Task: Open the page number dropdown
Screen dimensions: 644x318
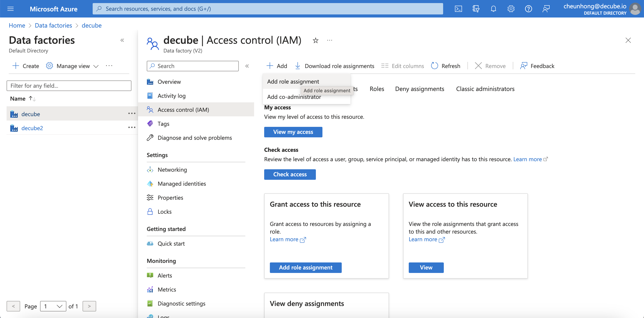Action: [x=53, y=306]
